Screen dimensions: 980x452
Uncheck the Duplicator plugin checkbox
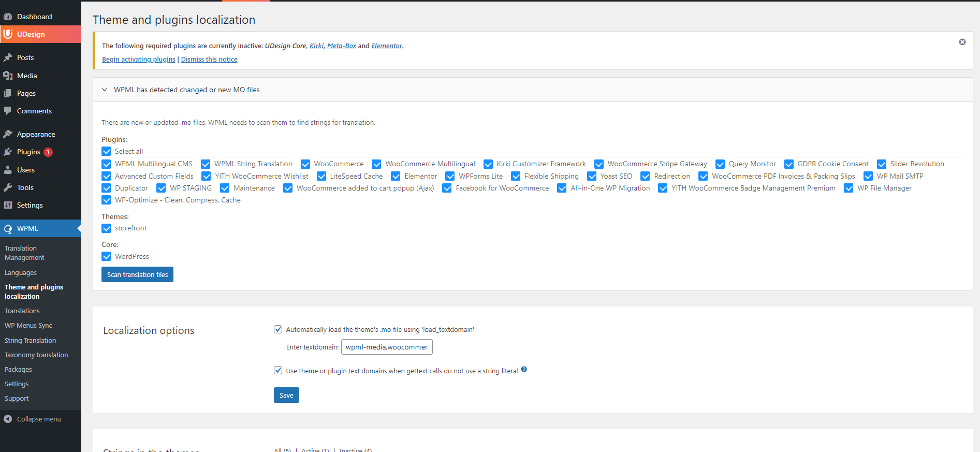tap(106, 188)
